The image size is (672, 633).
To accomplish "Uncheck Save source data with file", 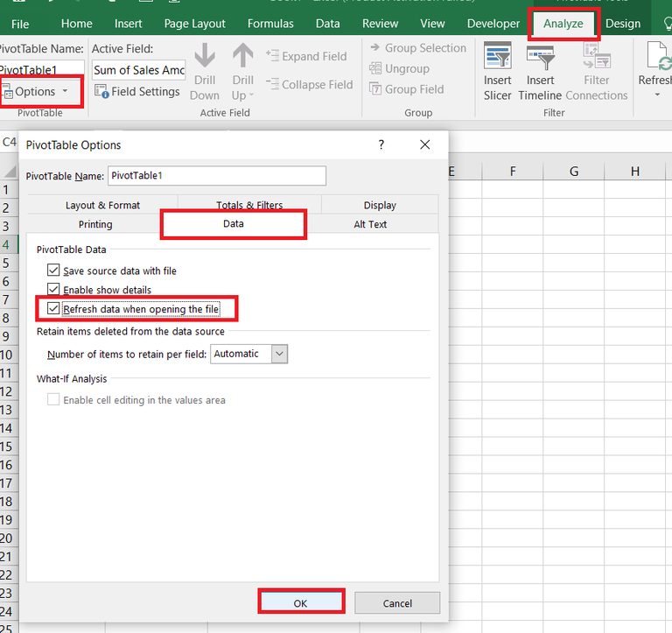I will (x=54, y=271).
